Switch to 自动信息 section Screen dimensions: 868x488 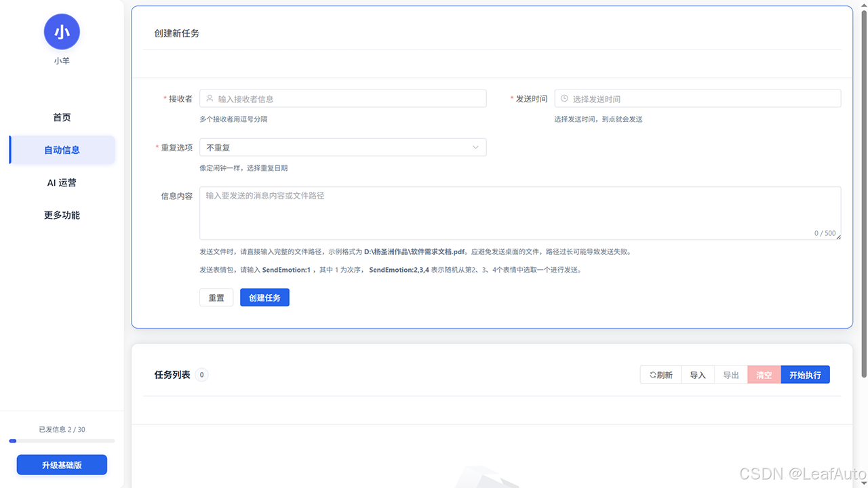[62, 149]
